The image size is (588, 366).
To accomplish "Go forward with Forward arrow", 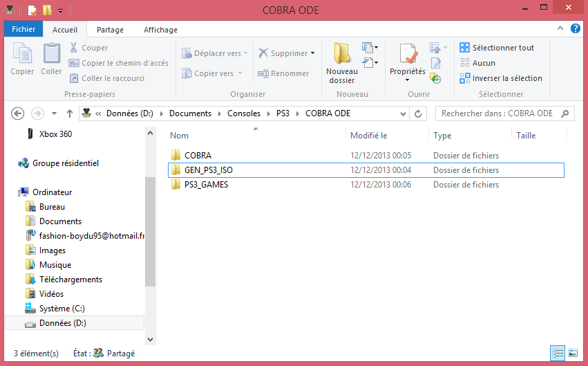I will (37, 113).
